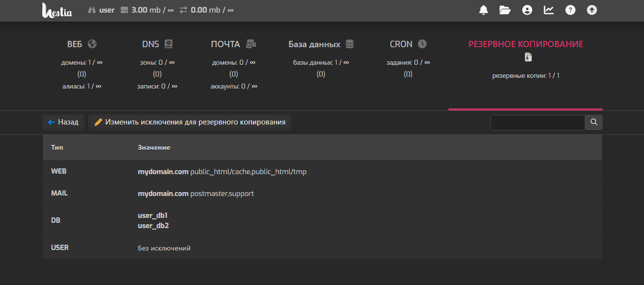Image resolution: width=644 pixels, height=285 pixels.
Task: Click базы данных: 1 / ∞ text
Action: (x=321, y=62)
